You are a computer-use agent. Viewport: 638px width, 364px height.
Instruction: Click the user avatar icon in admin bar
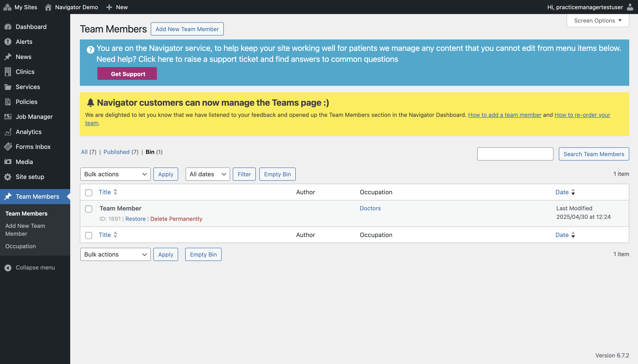(630, 7)
